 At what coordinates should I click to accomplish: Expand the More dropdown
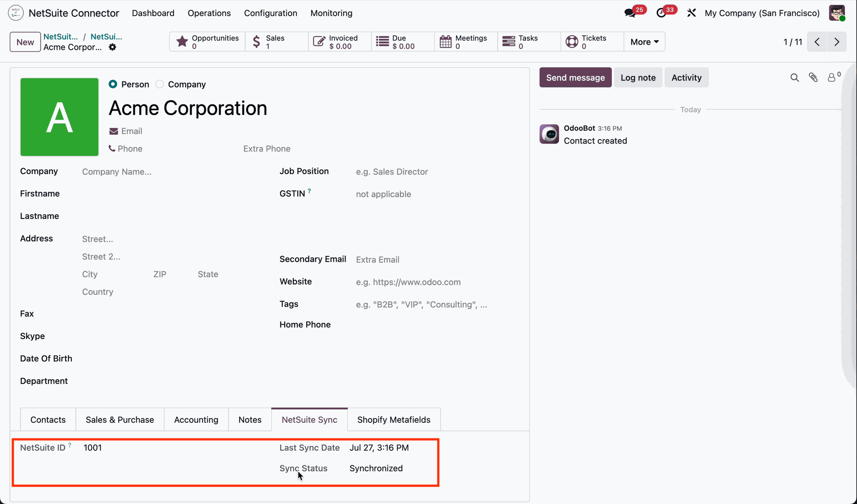pyautogui.click(x=645, y=42)
